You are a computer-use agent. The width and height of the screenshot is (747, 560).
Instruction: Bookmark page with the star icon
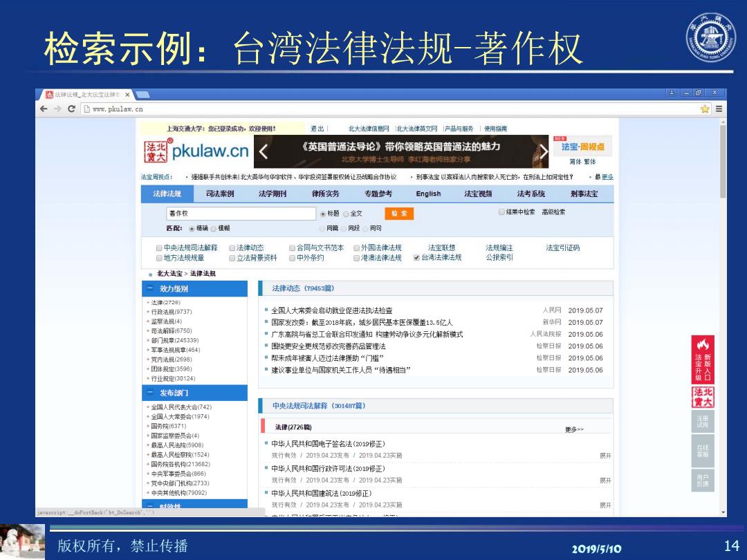705,109
